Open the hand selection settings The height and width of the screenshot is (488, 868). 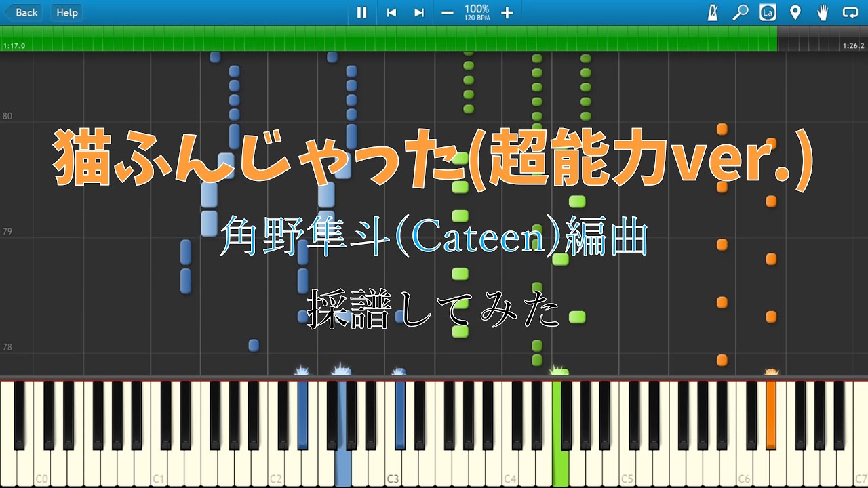point(823,12)
